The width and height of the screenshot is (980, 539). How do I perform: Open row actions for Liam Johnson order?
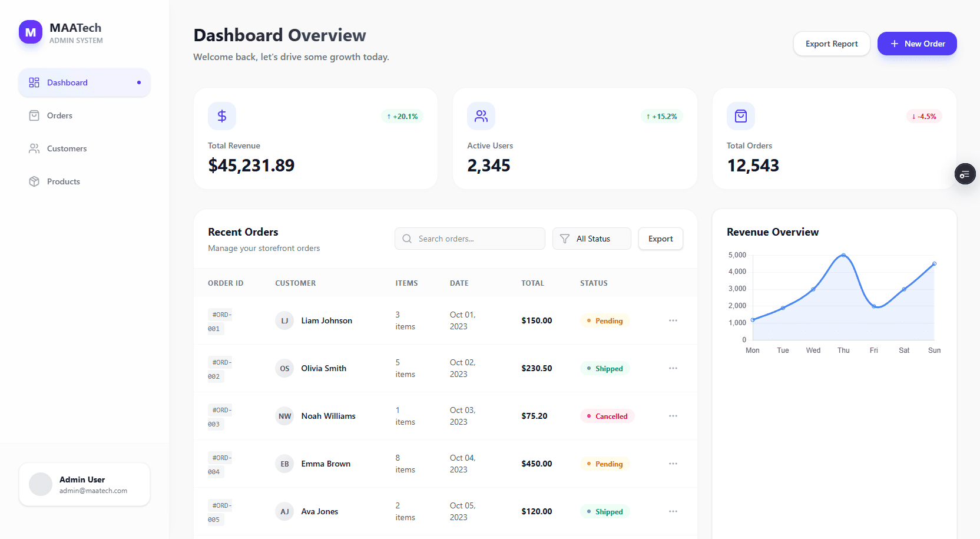click(x=673, y=320)
